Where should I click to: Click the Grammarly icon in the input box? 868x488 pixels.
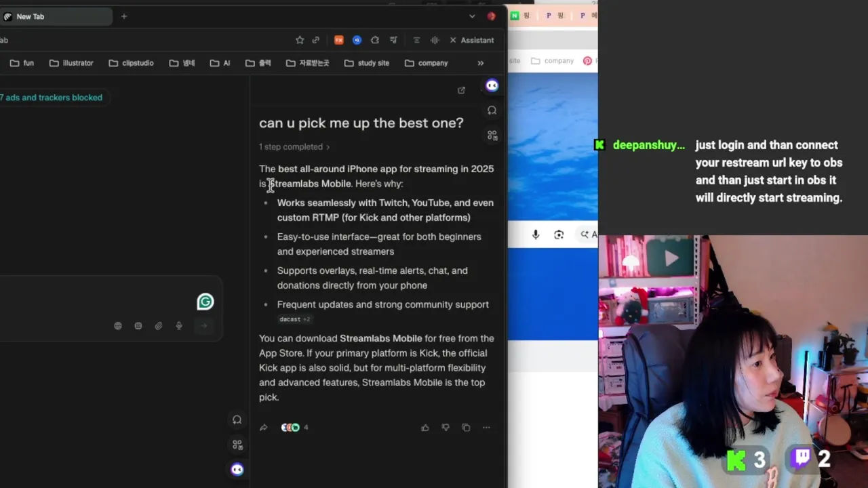coord(205,302)
